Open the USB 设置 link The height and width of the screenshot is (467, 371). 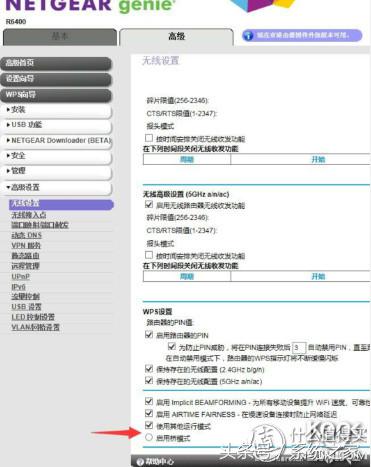coord(27,307)
